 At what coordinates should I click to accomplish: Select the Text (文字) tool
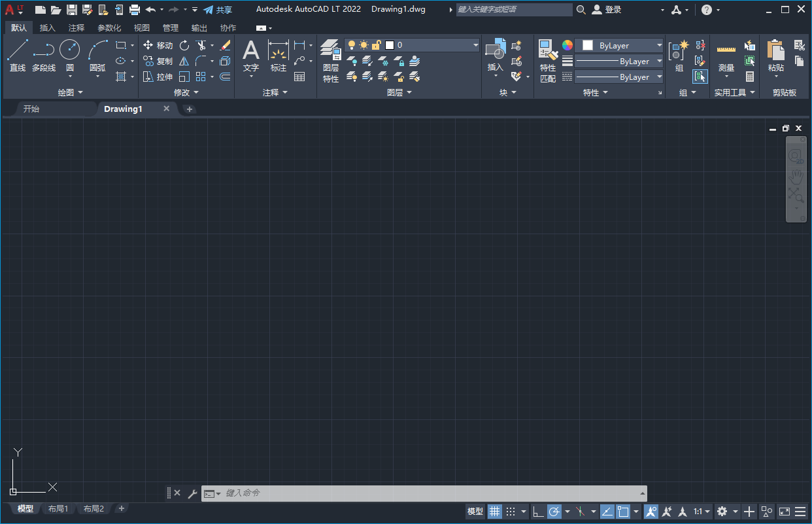coord(251,56)
